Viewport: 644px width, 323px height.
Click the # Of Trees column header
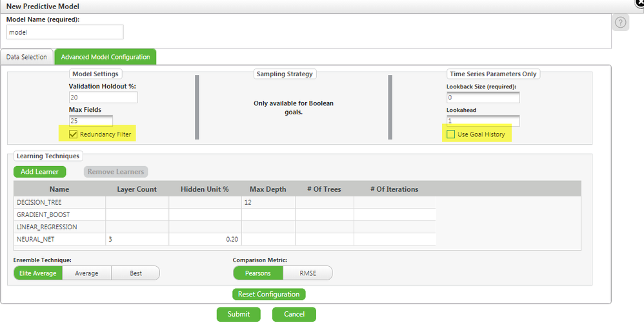point(324,189)
